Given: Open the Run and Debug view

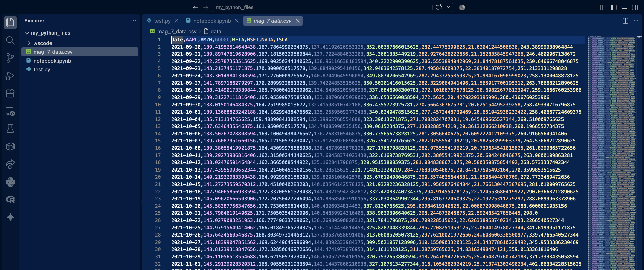Looking at the screenshot, I should tap(10, 76).
